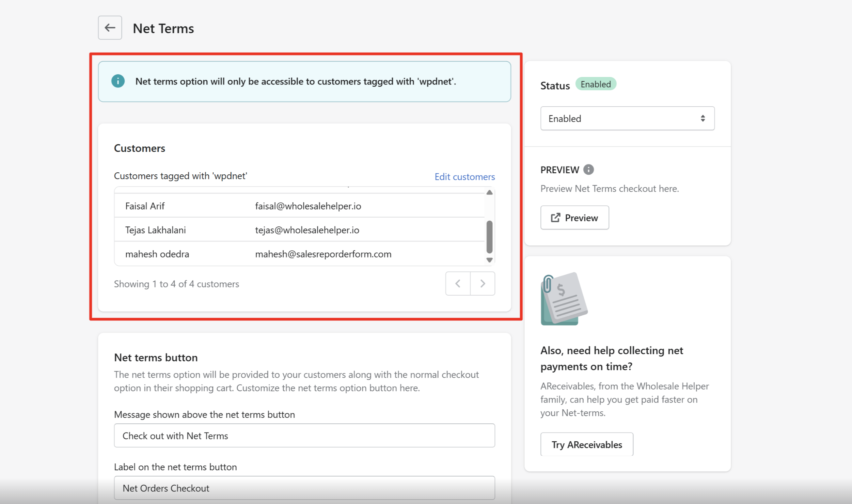852x504 pixels.
Task: Click the Edit customers link
Action: click(464, 177)
